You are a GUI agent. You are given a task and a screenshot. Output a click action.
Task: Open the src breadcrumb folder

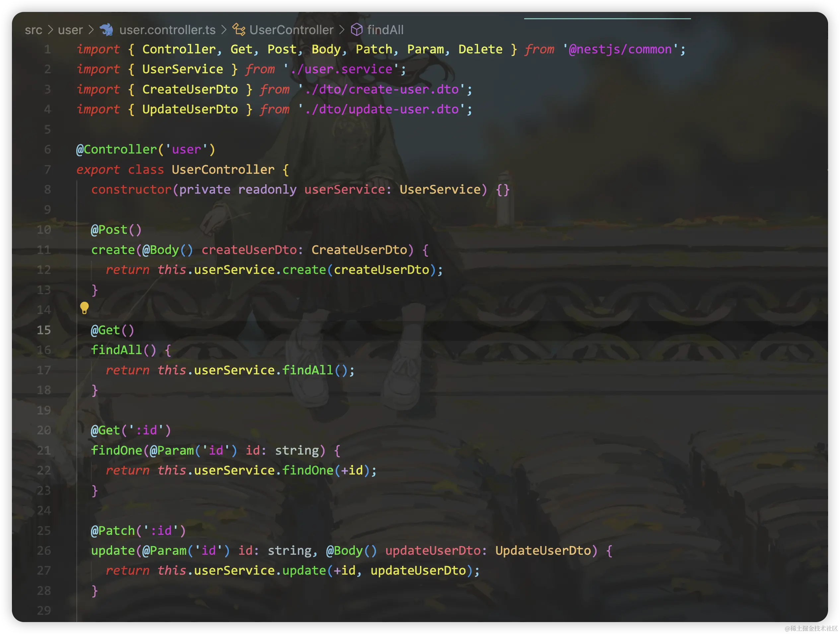pos(34,30)
